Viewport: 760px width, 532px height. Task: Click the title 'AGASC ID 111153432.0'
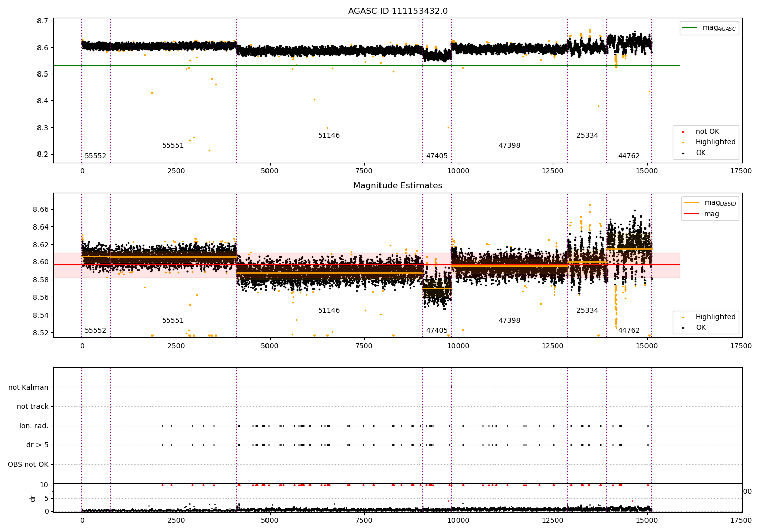pos(398,11)
